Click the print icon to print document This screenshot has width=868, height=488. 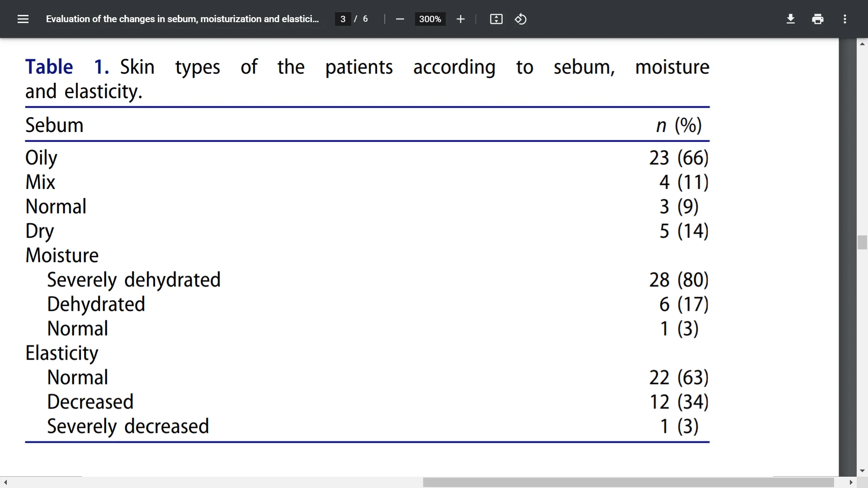[x=817, y=19]
